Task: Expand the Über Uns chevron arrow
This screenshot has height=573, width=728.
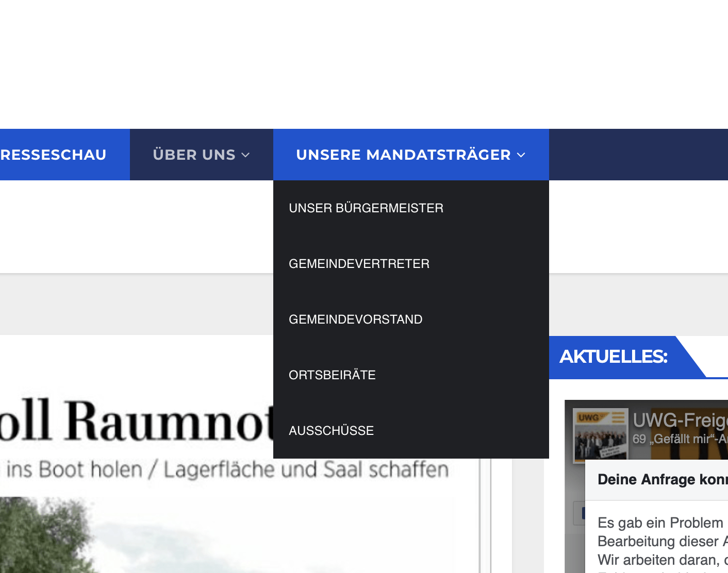Action: (245, 155)
